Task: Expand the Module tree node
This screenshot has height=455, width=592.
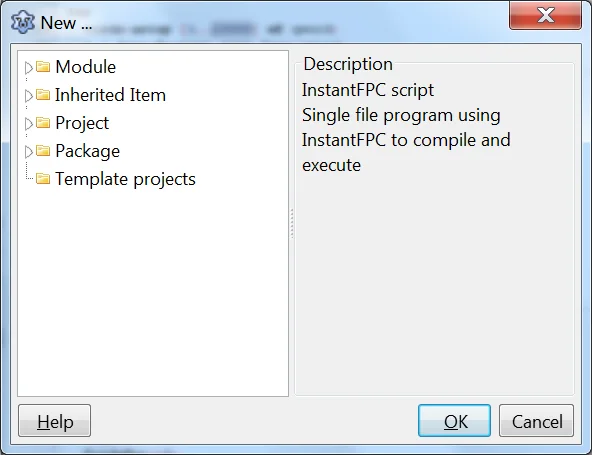Action: [x=28, y=68]
